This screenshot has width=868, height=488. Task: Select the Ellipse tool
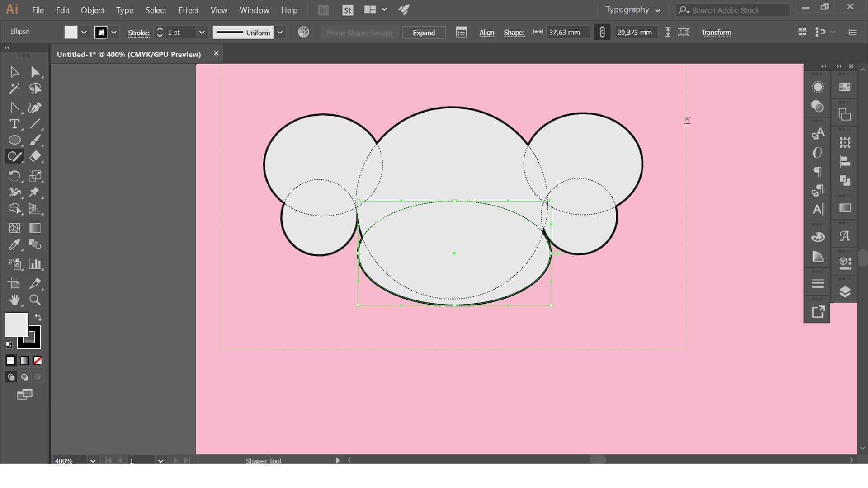tap(14, 140)
